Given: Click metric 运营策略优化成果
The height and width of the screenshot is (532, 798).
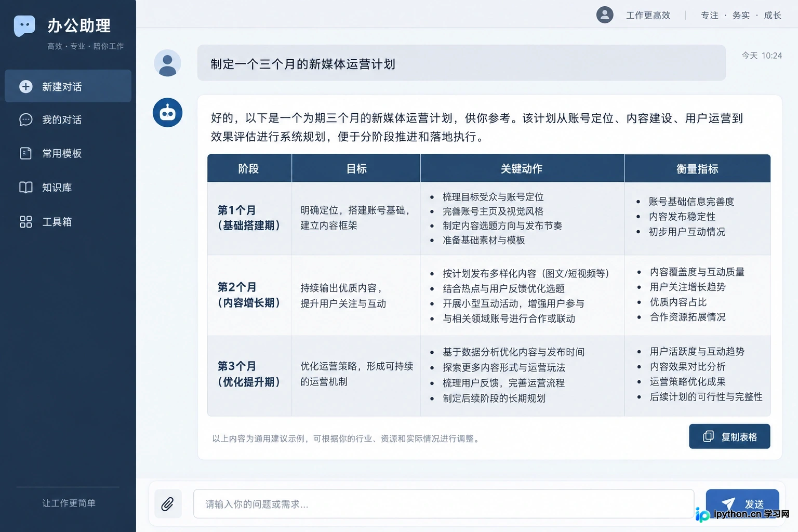Looking at the screenshot, I should pyautogui.click(x=688, y=381).
